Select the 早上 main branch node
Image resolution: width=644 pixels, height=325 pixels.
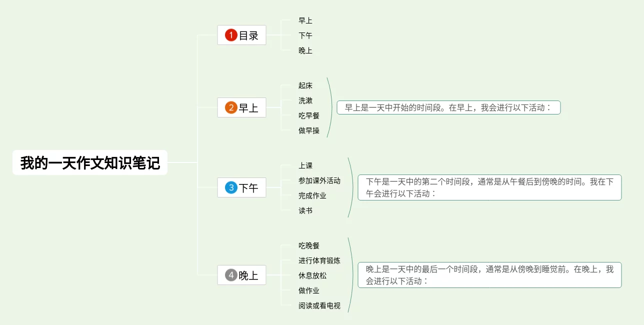pyautogui.click(x=241, y=107)
